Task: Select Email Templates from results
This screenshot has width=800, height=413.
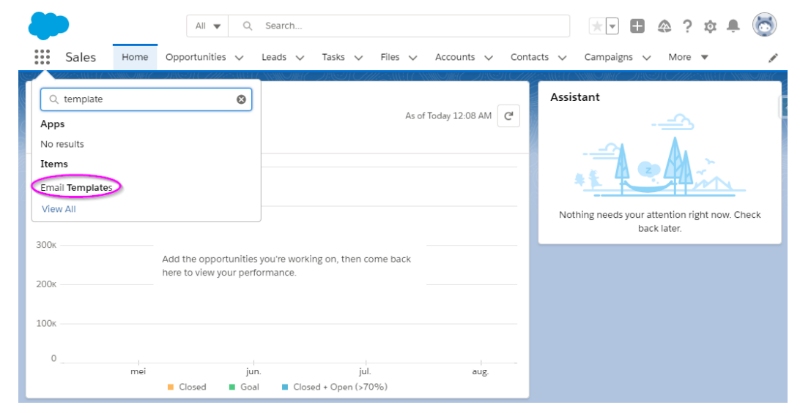Action: 76,187
